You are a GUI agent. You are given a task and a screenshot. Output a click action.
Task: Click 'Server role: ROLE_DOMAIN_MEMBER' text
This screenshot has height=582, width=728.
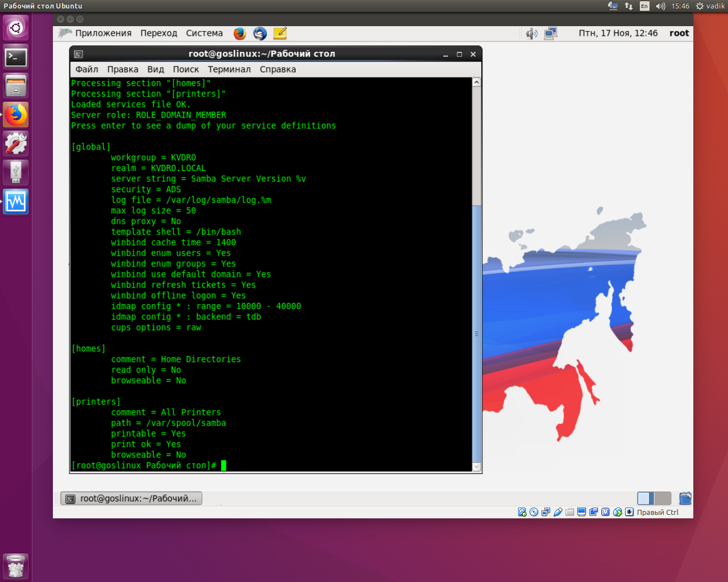point(148,115)
